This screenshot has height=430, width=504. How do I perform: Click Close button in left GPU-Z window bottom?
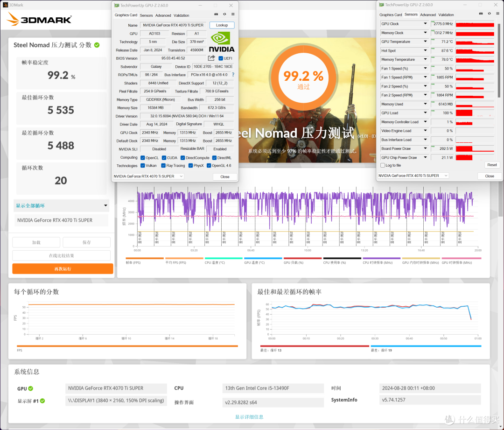click(225, 177)
